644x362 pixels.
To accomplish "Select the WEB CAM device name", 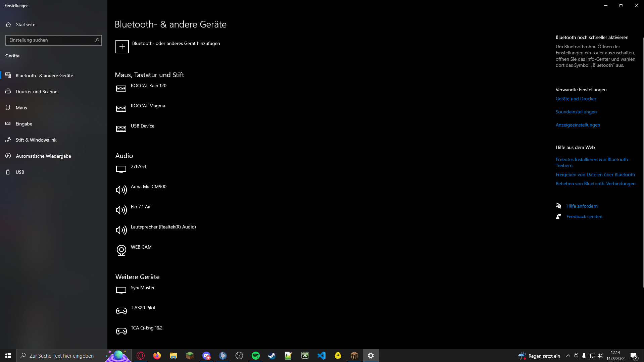I will [x=141, y=247].
